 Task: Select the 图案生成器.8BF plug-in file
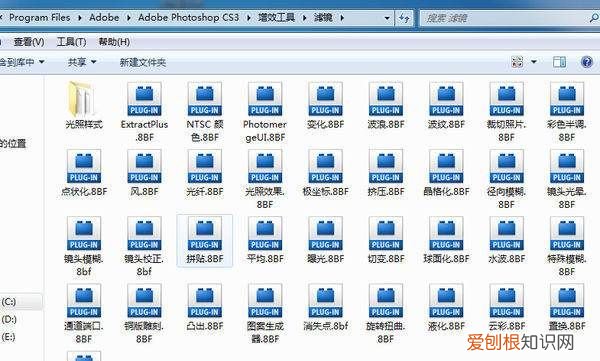point(265,313)
